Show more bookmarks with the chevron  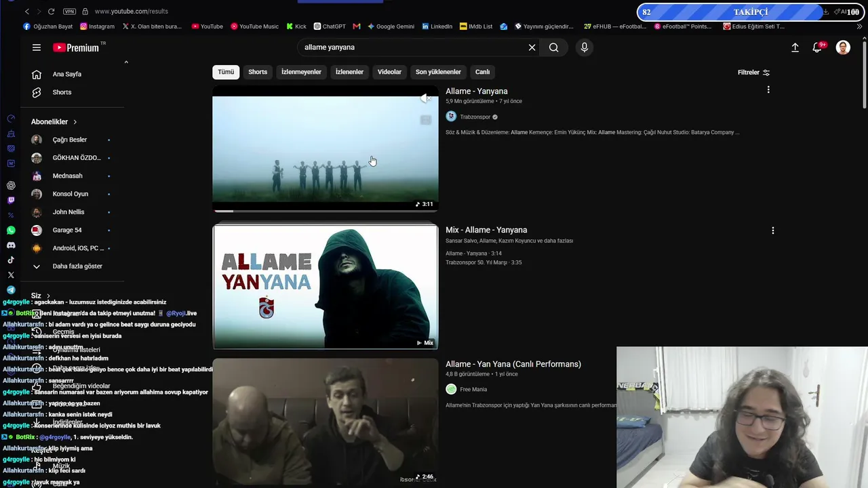pos(860,26)
